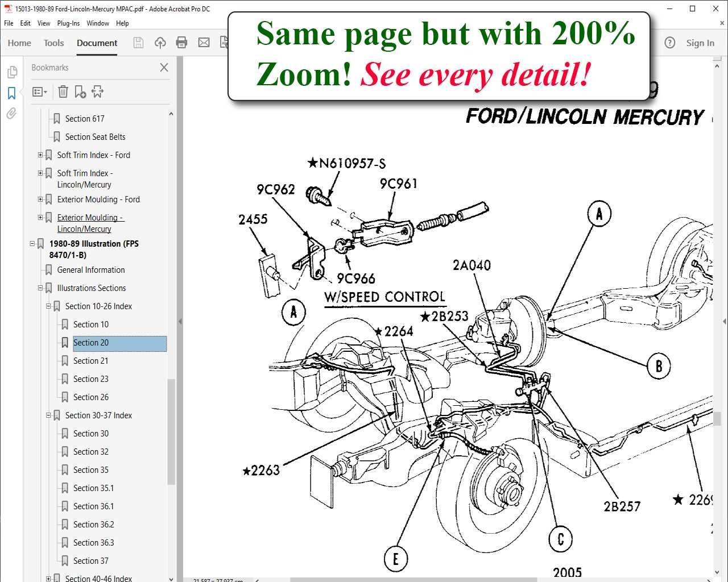Expand the right tools pane arrow

pos(725,321)
